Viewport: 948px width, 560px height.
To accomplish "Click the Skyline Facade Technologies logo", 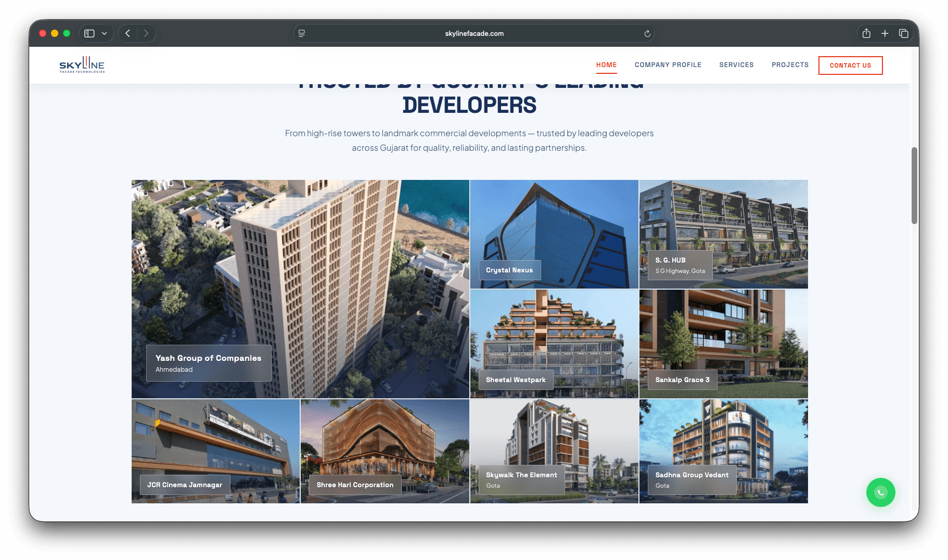I will coord(82,65).
